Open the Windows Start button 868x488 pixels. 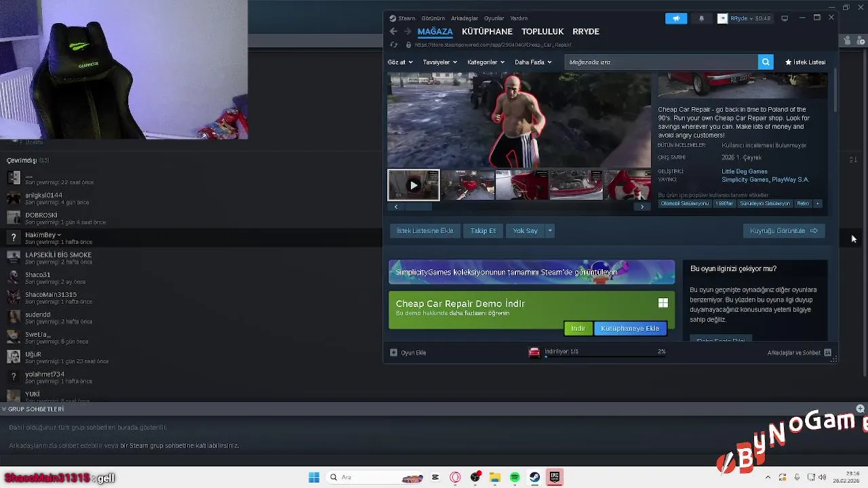(x=314, y=477)
